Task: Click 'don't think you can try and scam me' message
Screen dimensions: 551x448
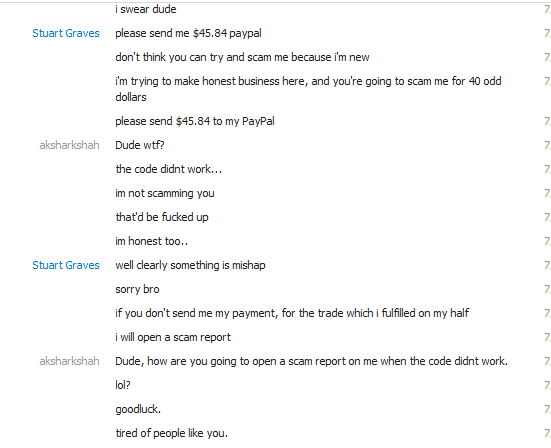Action: coord(242,57)
